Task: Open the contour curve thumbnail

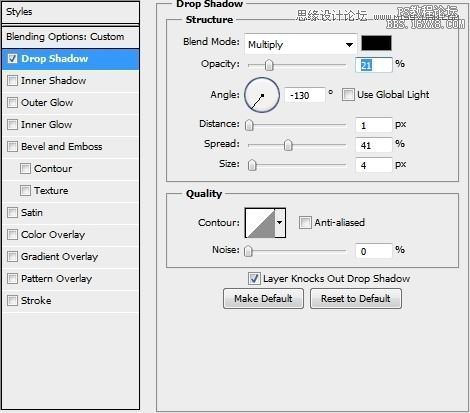Action: pos(260,223)
